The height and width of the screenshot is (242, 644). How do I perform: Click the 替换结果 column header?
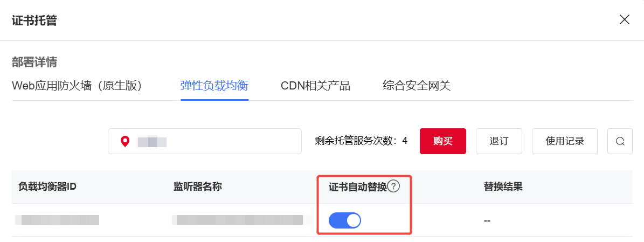[503, 186]
